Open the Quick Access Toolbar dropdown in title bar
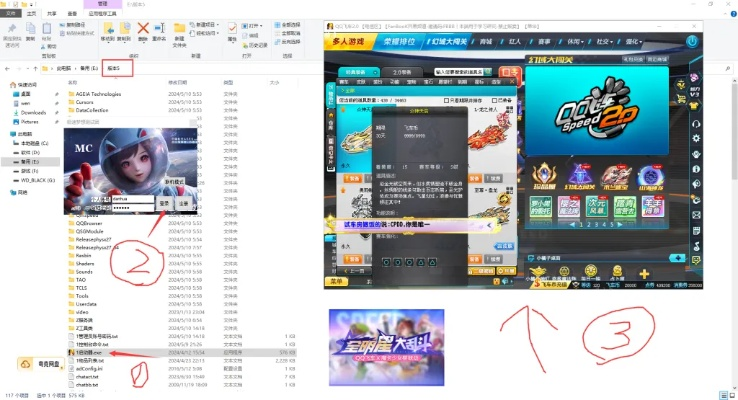The width and height of the screenshot is (738, 400). tap(32, 5)
